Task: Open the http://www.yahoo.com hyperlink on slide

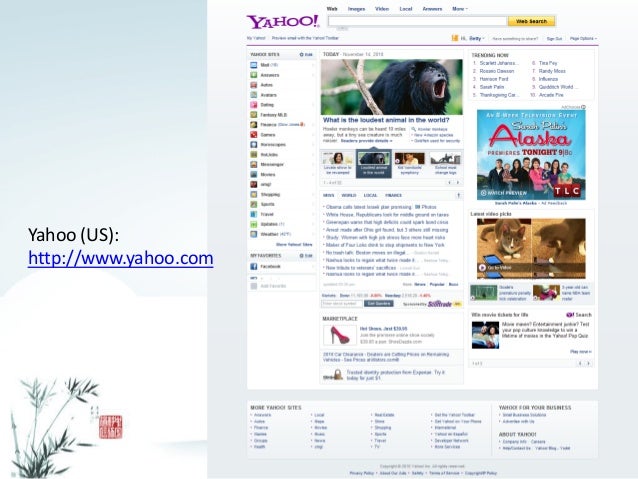Action: (x=120, y=258)
